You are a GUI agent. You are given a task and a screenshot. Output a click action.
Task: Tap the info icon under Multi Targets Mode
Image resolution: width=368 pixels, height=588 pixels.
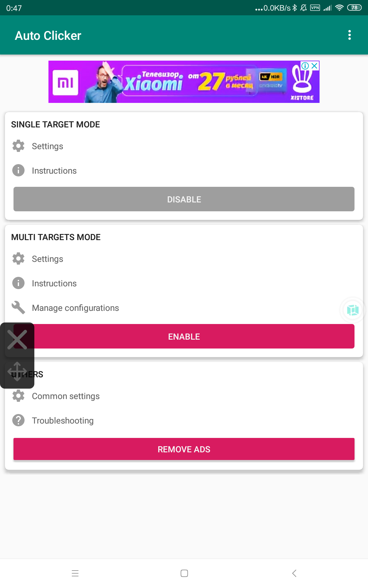18,283
